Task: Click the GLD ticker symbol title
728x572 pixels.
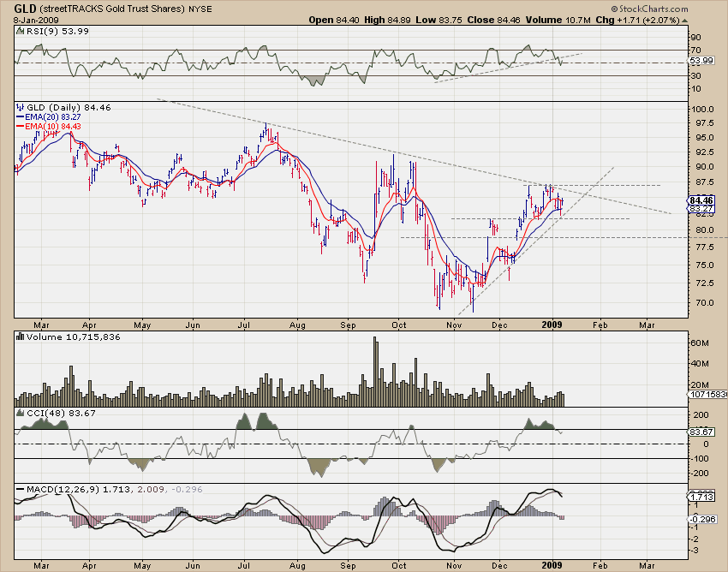Action: coord(26,9)
